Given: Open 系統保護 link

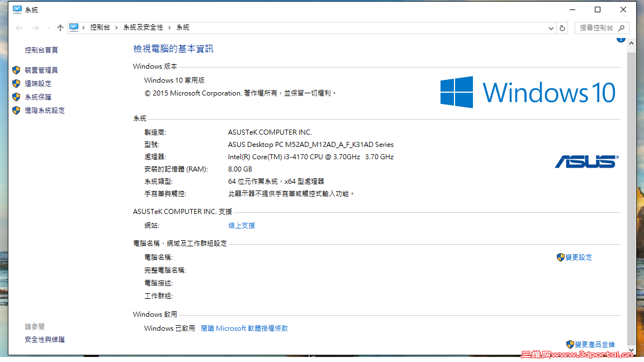Looking at the screenshot, I should pos(38,97).
